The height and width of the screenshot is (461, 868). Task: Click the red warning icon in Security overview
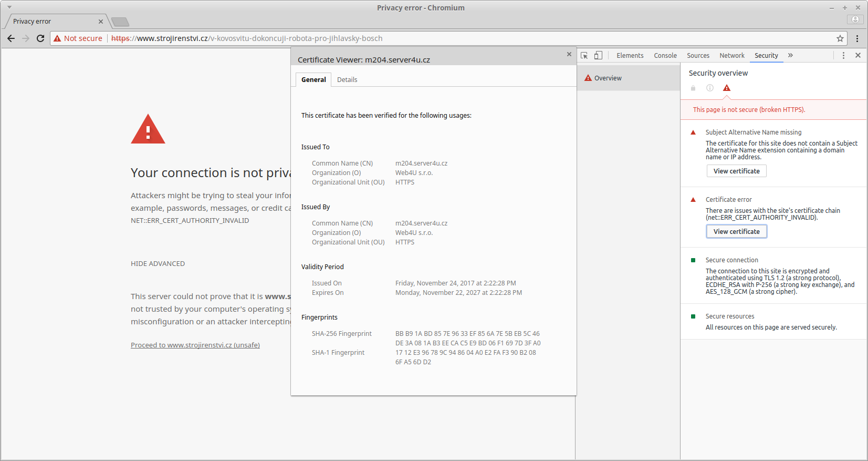[727, 88]
